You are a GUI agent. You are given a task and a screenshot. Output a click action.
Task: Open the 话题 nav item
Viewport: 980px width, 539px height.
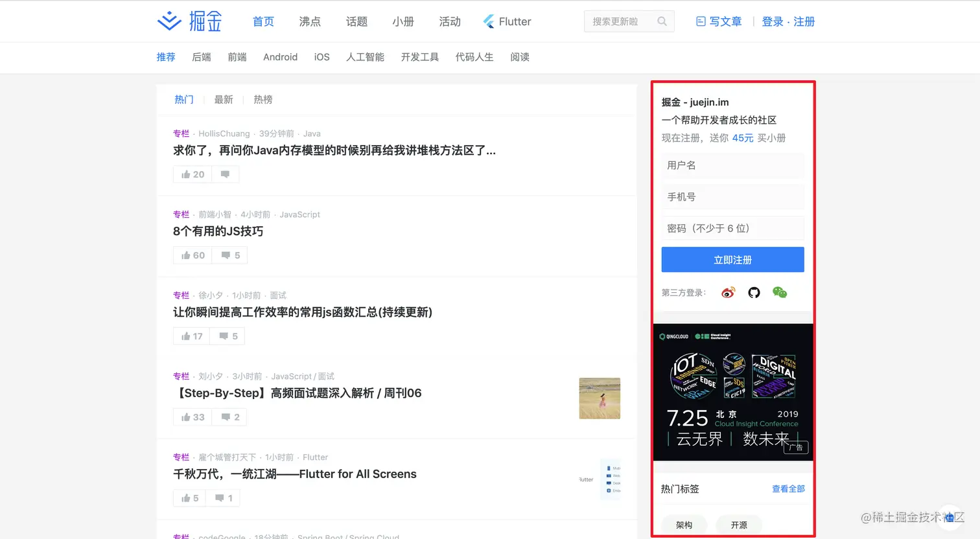tap(356, 21)
